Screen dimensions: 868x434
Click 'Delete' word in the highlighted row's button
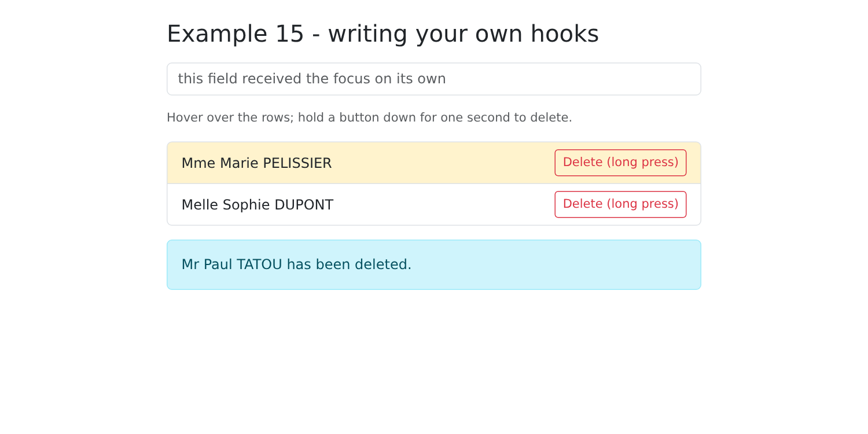(x=583, y=162)
